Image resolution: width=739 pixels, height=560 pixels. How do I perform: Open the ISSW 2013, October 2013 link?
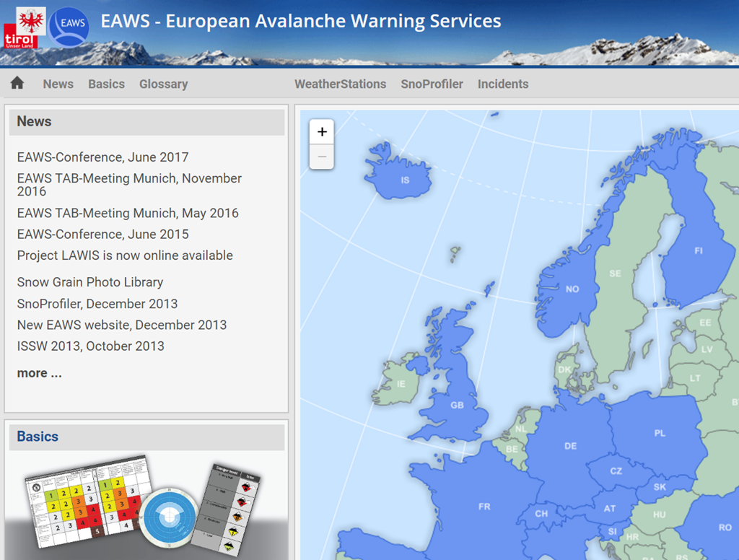click(x=90, y=346)
